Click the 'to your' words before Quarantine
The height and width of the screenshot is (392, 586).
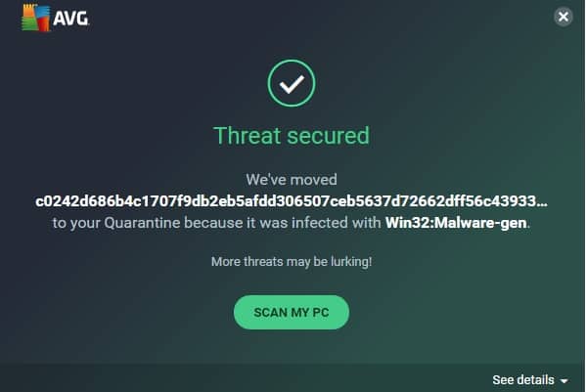point(76,223)
